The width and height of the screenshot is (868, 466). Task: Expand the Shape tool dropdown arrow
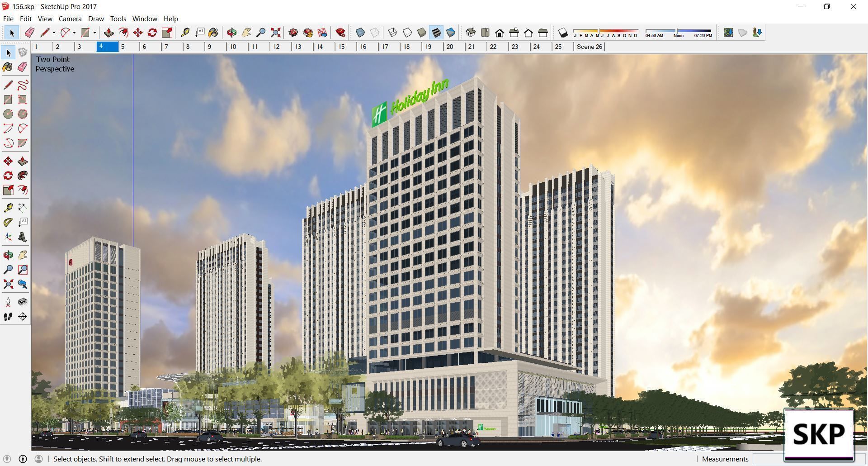[94, 33]
